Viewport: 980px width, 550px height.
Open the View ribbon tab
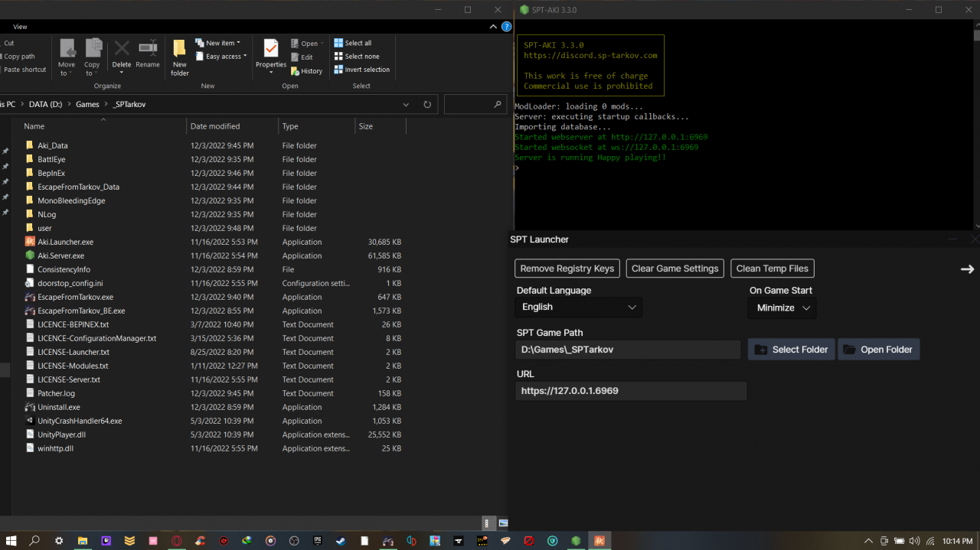click(20, 27)
